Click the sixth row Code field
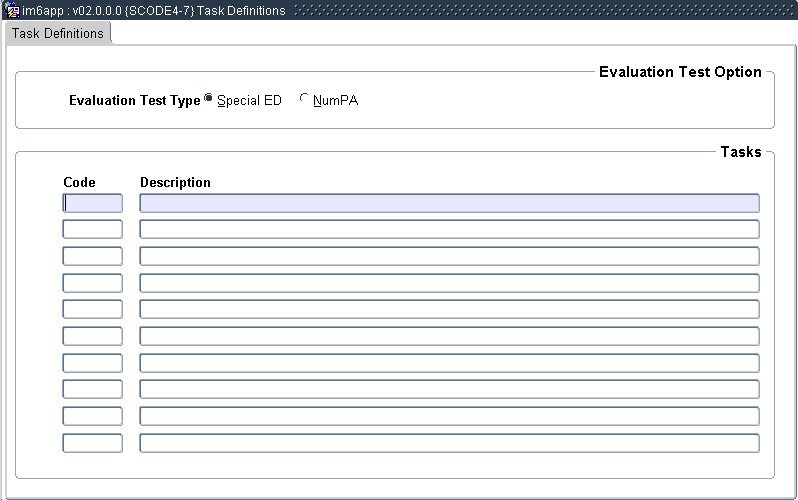This screenshot has width=798, height=500. click(x=93, y=336)
